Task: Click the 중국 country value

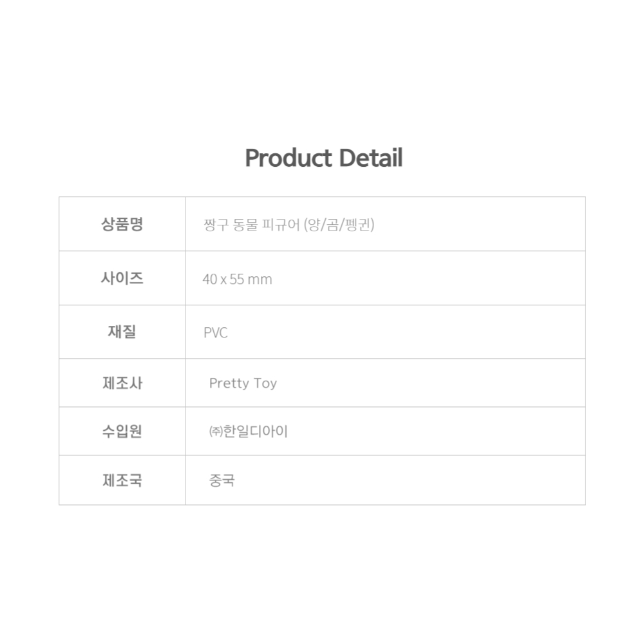Action: [x=222, y=480]
